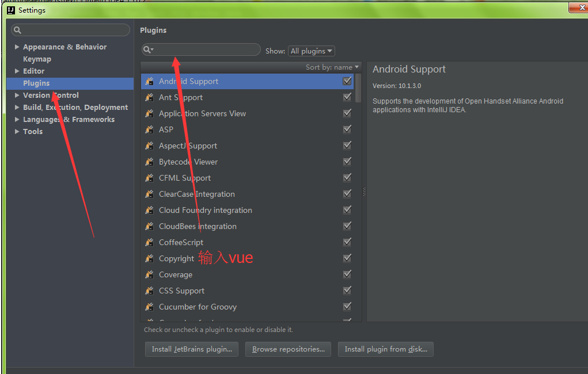This screenshot has height=374, width=588.
Task: Select the CSS Support plugin row
Action: [x=248, y=291]
